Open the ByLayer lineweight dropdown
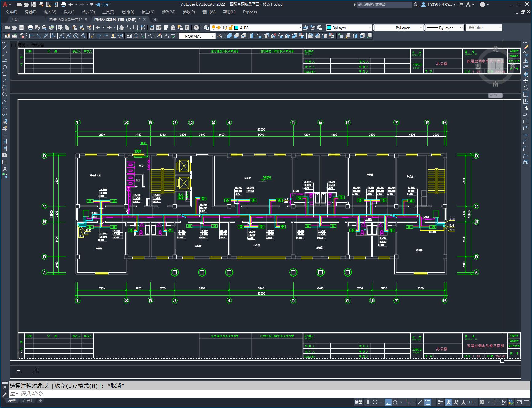 pyautogui.click(x=461, y=28)
